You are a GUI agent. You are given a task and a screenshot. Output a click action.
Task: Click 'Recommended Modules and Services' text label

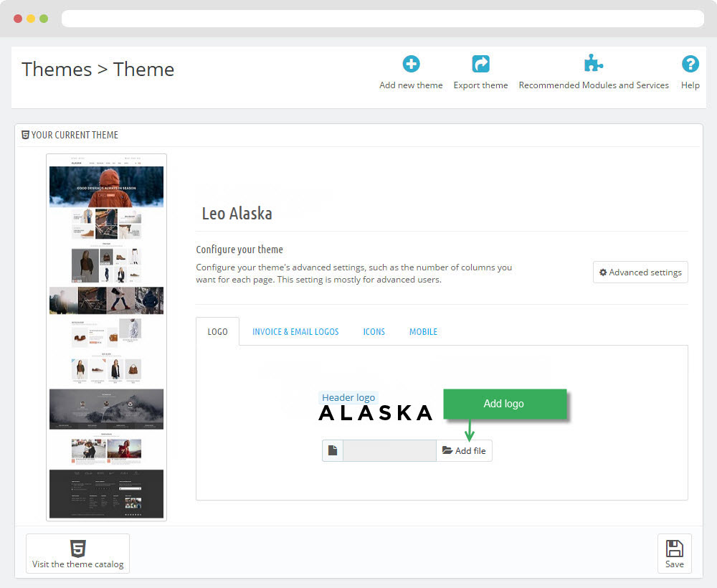click(594, 85)
